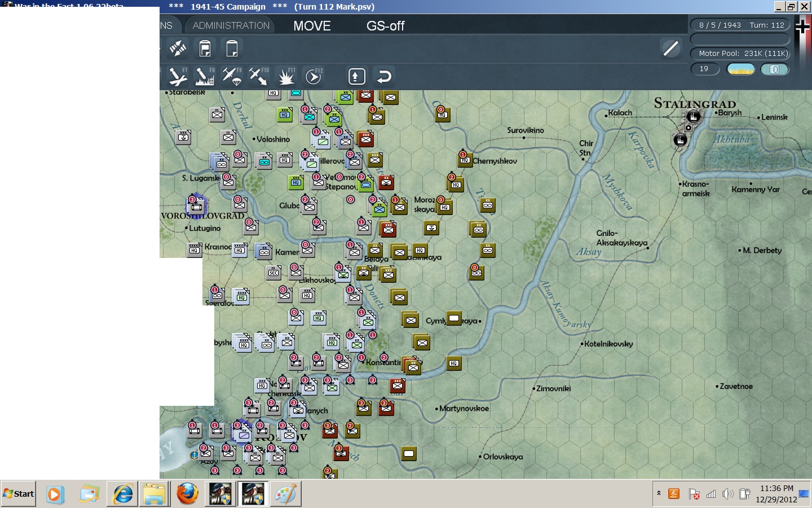This screenshot has width=812, height=508.
Task: Open the Start menu
Action: click(x=19, y=494)
